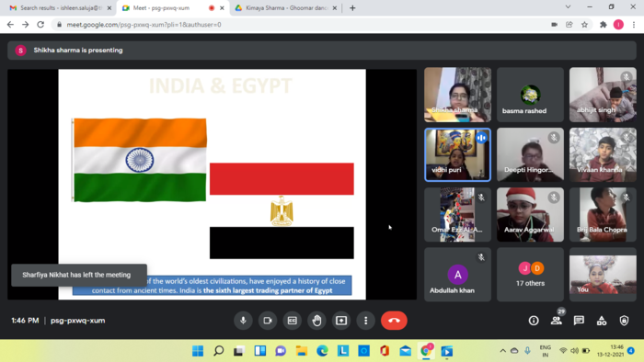Open meeting details info icon
The image size is (644, 362).
coord(534,321)
